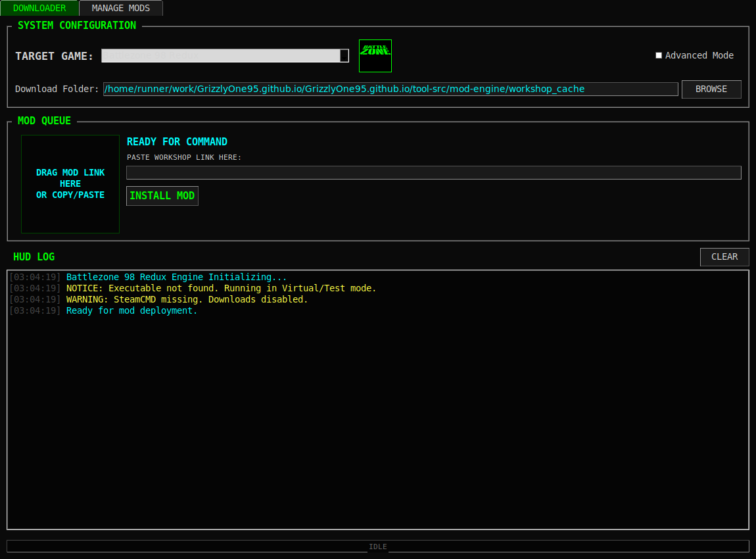Click Browse to choose the download folder
This screenshot has height=559, width=756.
pos(711,89)
